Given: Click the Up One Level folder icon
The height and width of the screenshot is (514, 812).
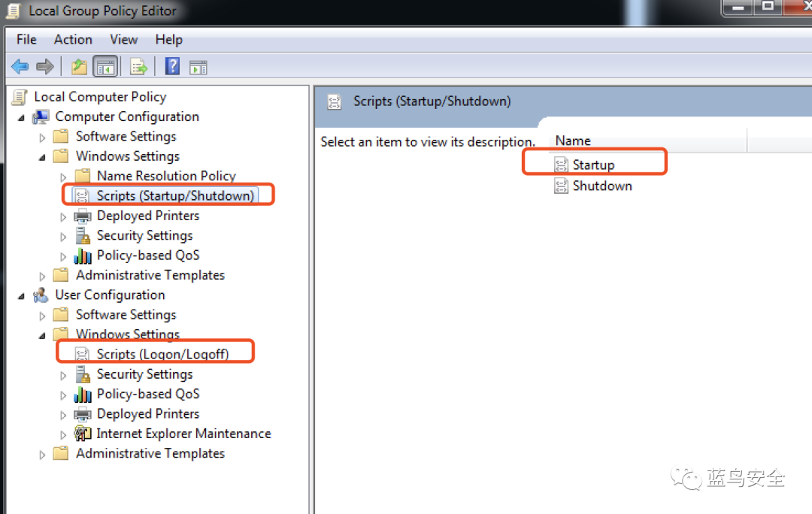Looking at the screenshot, I should [79, 67].
